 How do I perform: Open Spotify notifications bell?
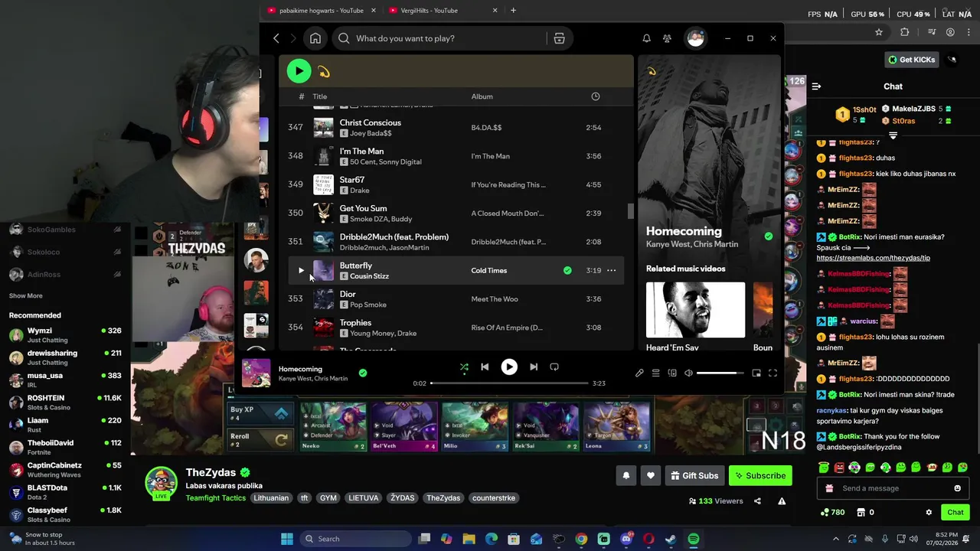pos(646,38)
